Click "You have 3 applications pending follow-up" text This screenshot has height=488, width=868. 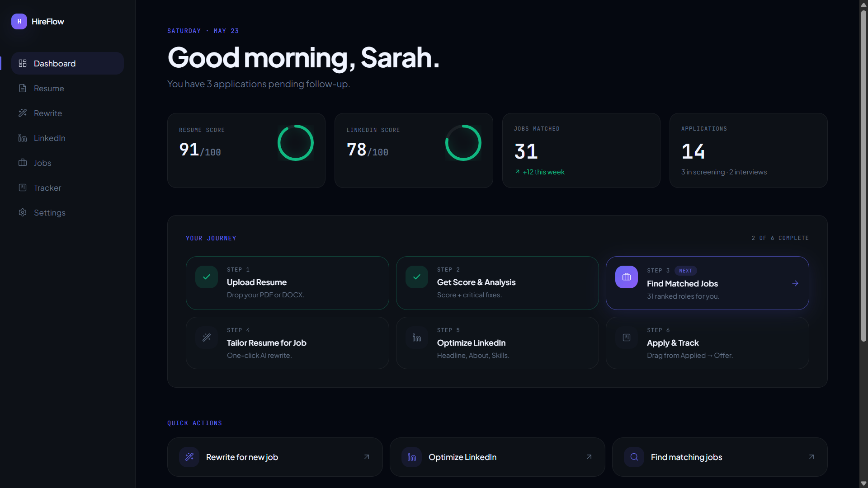[259, 84]
